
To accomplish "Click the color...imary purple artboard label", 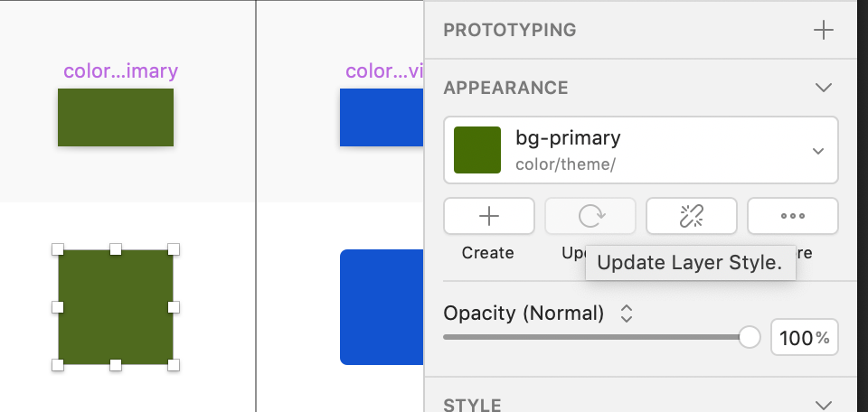I will point(120,70).
